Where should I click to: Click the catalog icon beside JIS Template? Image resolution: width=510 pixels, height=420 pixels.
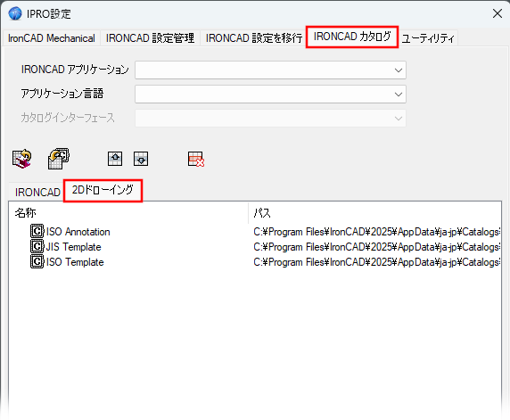coord(37,246)
